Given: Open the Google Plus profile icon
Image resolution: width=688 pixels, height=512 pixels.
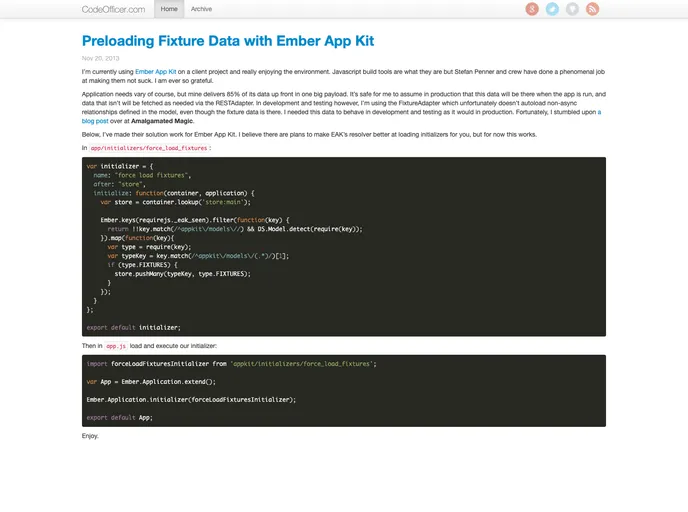Looking at the screenshot, I should coord(532,9).
